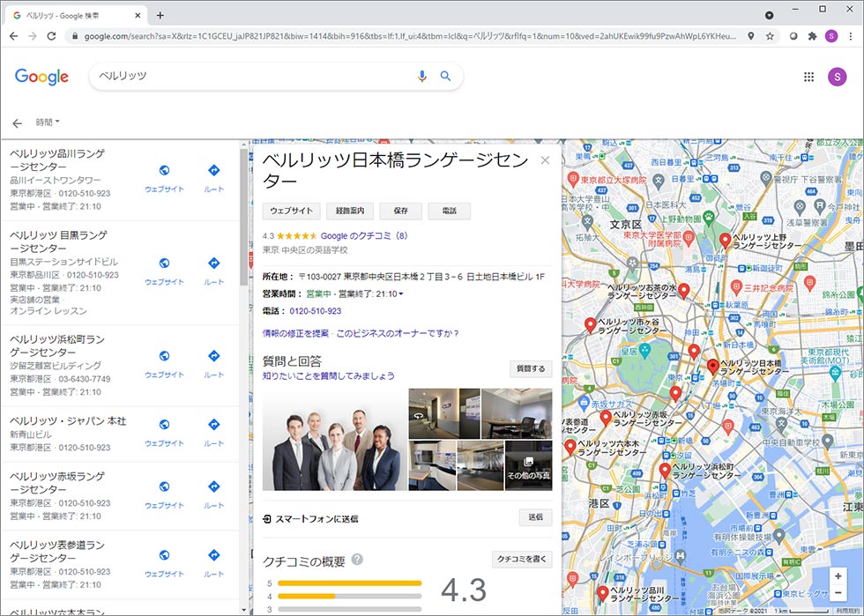Click the 4-star rating bar

[x=349, y=596]
